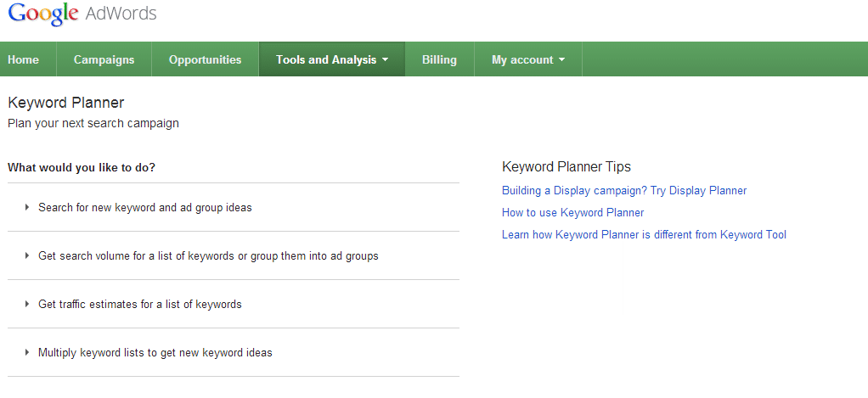This screenshot has width=868, height=398.
Task: Click the 'Keyword Planner Tips' heading
Action: pos(566,167)
